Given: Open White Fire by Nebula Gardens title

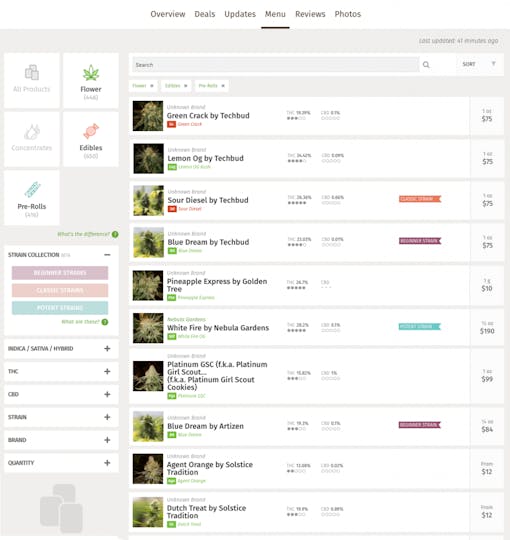Looking at the screenshot, I should tap(218, 328).
